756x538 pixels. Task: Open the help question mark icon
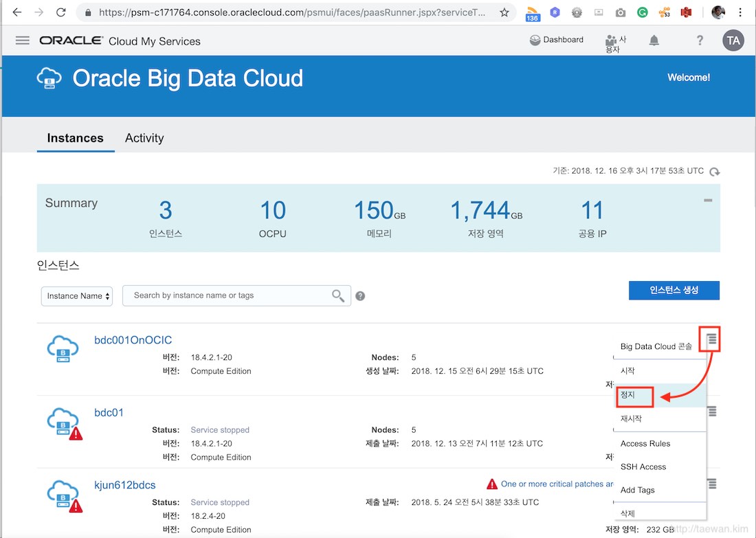pyautogui.click(x=700, y=41)
